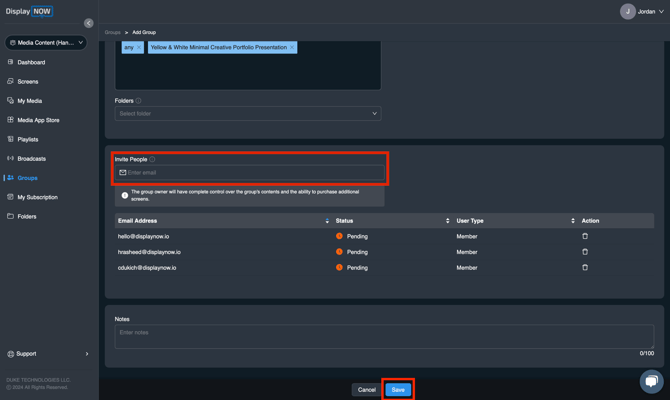This screenshot has height=400, width=670.
Task: Expand the Media Content workspace dropdown
Action: [47, 43]
